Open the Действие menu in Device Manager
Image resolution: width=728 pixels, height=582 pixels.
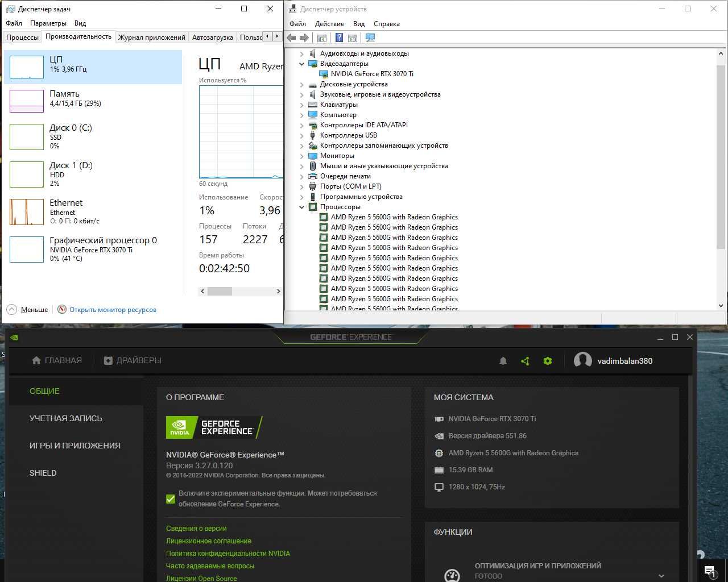329,24
